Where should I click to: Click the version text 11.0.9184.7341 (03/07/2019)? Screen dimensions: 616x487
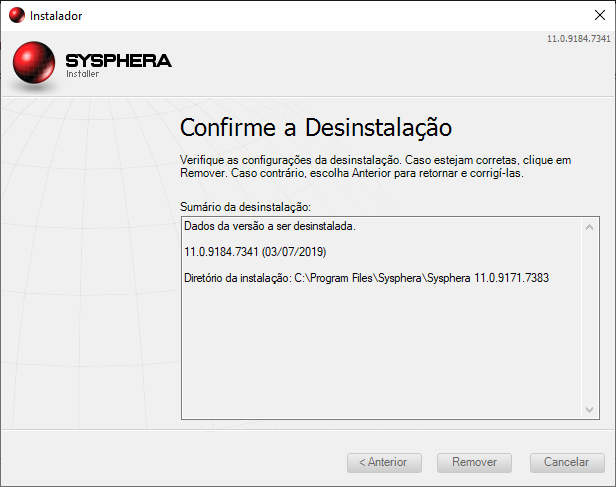point(255,252)
